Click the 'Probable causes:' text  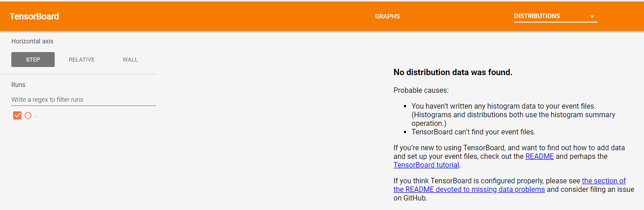(421, 90)
